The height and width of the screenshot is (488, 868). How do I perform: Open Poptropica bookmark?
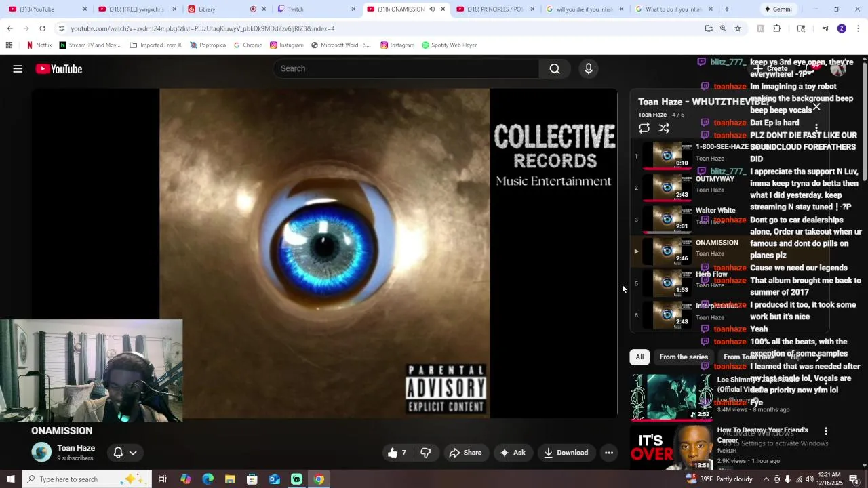[x=208, y=45]
